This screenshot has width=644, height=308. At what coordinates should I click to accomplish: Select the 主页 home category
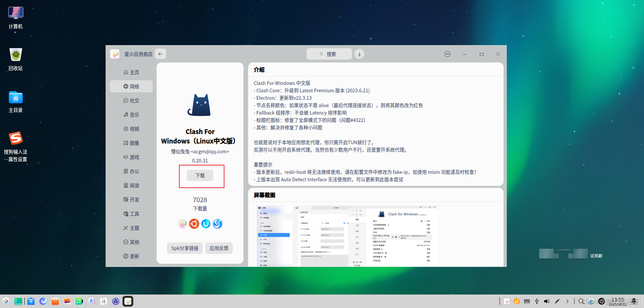tap(131, 72)
